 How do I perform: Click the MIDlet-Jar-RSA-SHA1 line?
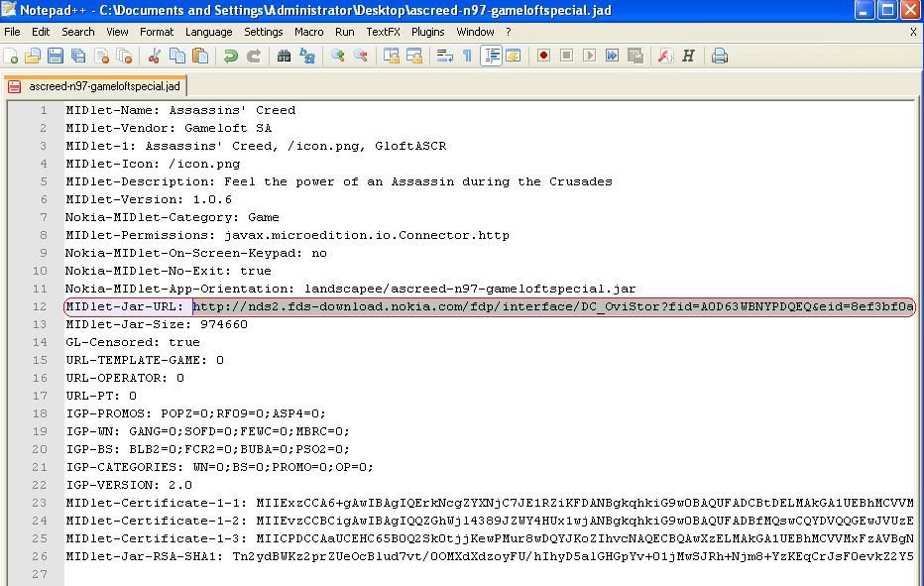click(x=490, y=556)
